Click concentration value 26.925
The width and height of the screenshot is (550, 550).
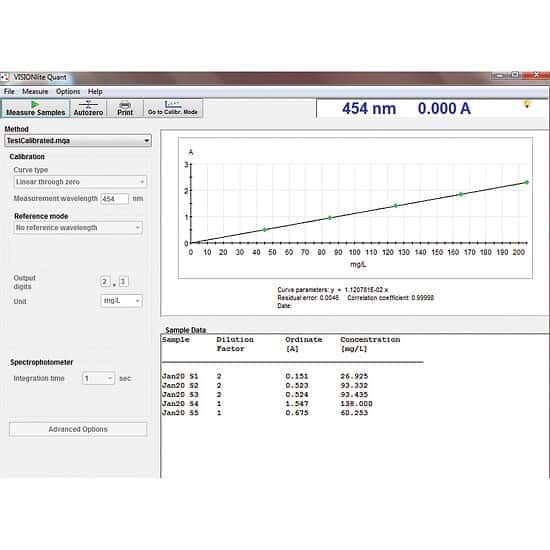pos(354,376)
